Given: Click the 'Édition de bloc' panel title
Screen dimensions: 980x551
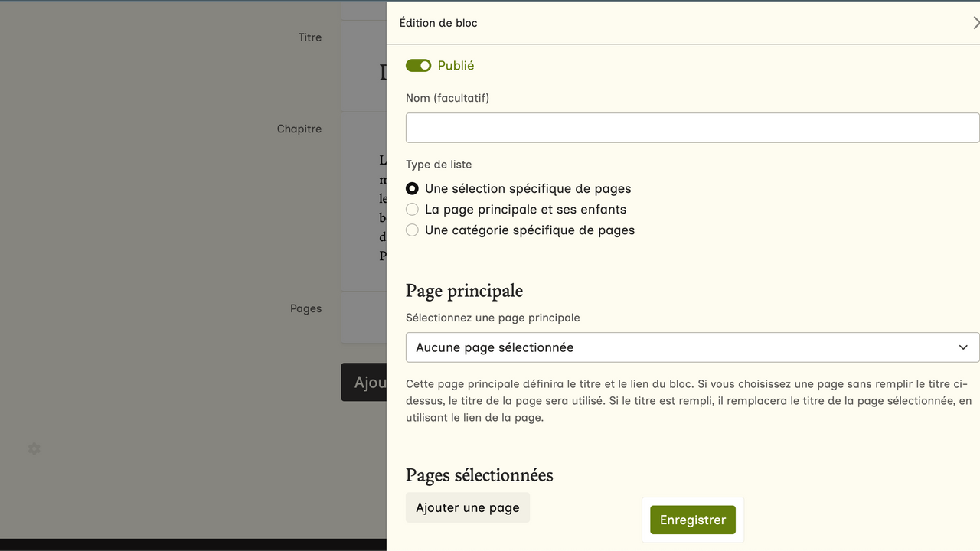Looking at the screenshot, I should coord(438,23).
